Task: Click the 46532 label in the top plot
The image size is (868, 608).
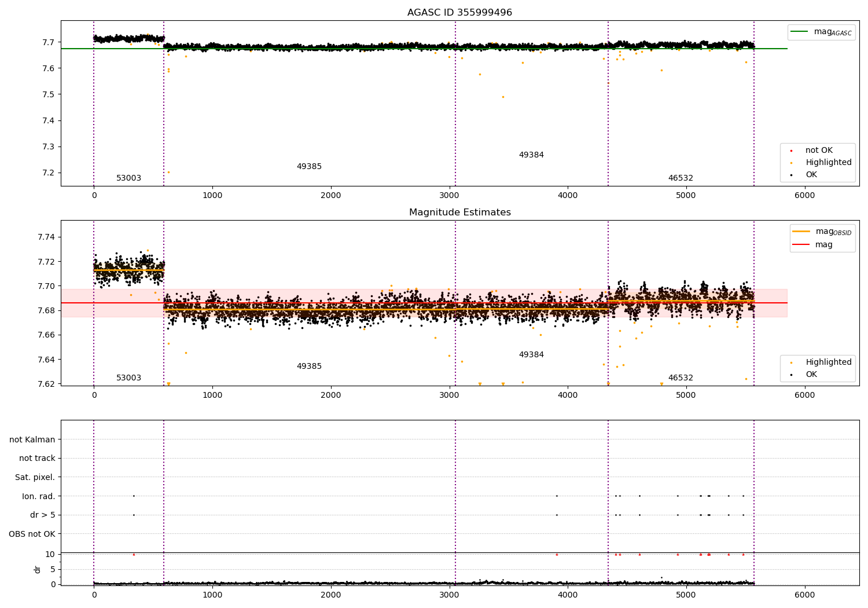Action: [x=681, y=178]
